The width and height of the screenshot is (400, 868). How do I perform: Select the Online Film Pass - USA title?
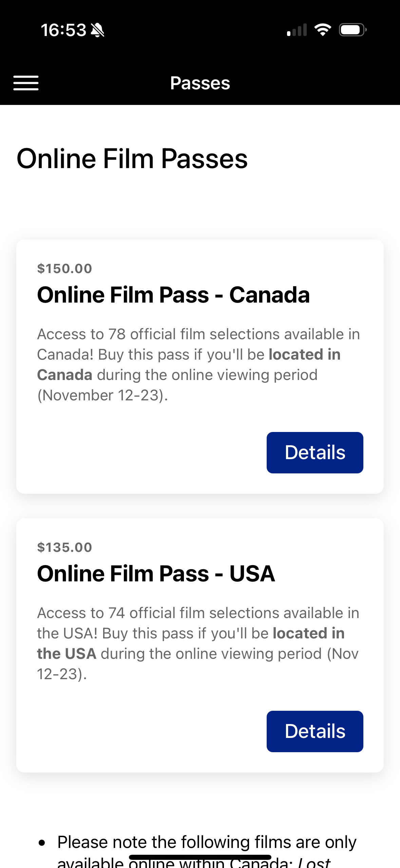click(156, 573)
